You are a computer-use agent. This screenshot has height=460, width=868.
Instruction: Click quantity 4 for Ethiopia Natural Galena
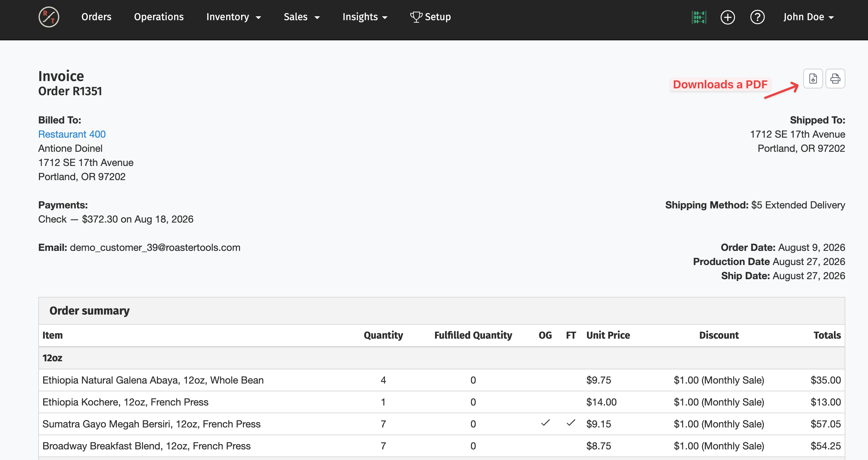click(x=383, y=380)
